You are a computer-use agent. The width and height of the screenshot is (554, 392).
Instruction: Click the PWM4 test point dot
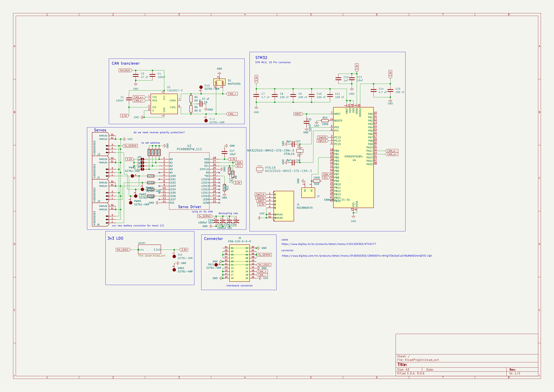(131, 203)
